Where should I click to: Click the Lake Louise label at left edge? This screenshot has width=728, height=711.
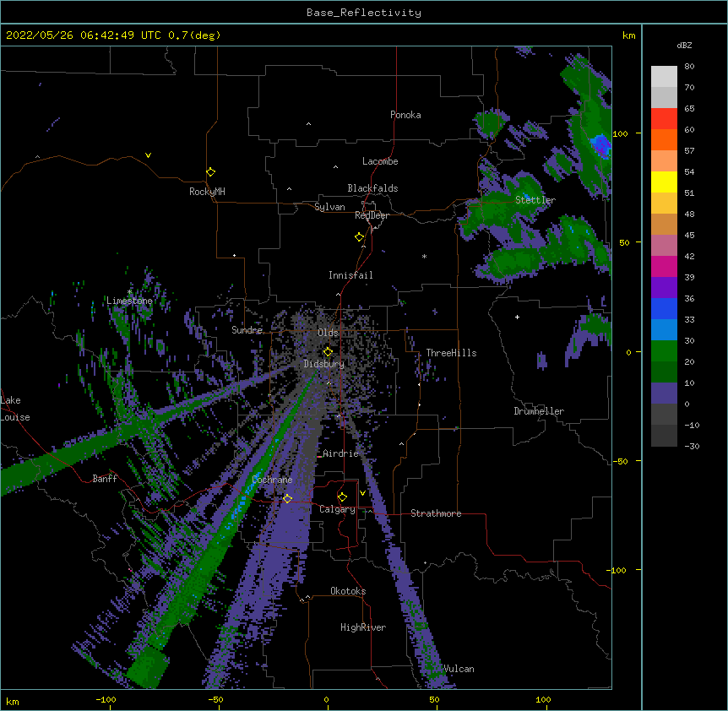(x=15, y=409)
